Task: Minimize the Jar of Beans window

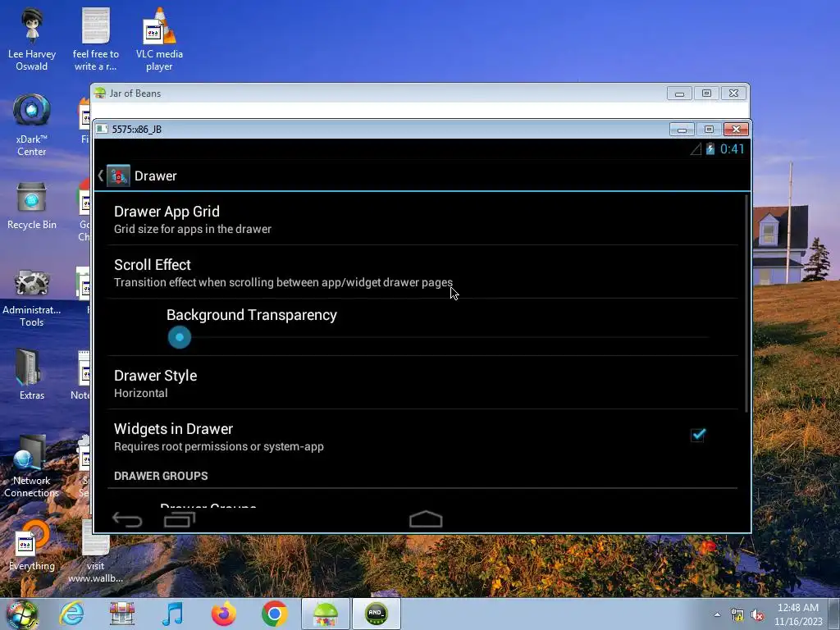Action: point(679,94)
